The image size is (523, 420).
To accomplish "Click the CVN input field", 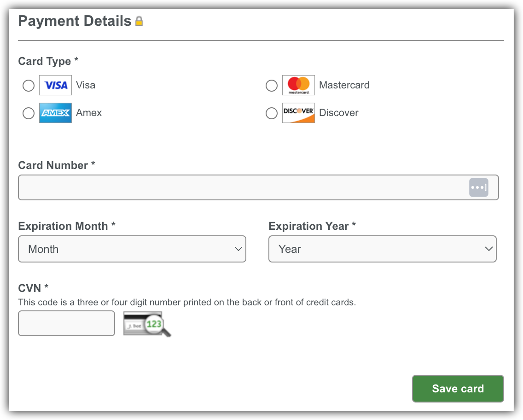I will [x=66, y=323].
